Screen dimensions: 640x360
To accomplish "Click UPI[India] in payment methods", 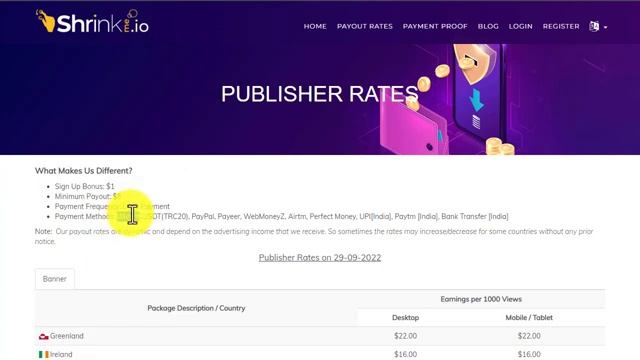I will click(x=375, y=216).
